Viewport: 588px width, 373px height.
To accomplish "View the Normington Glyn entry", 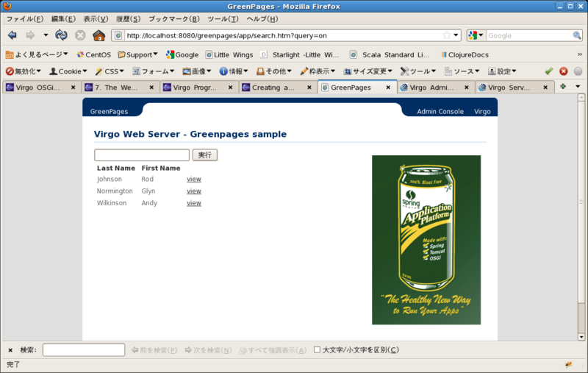I will tap(194, 191).
